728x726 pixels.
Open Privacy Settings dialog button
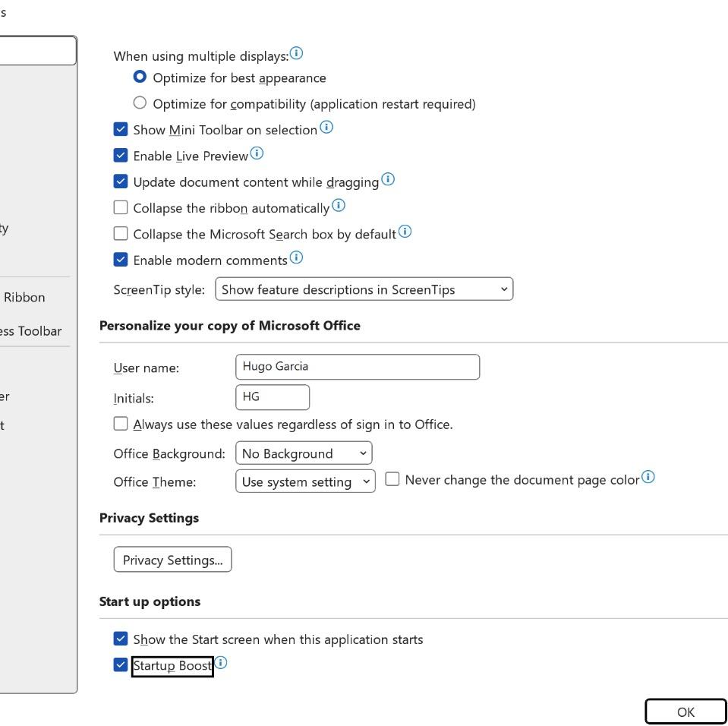tap(173, 559)
